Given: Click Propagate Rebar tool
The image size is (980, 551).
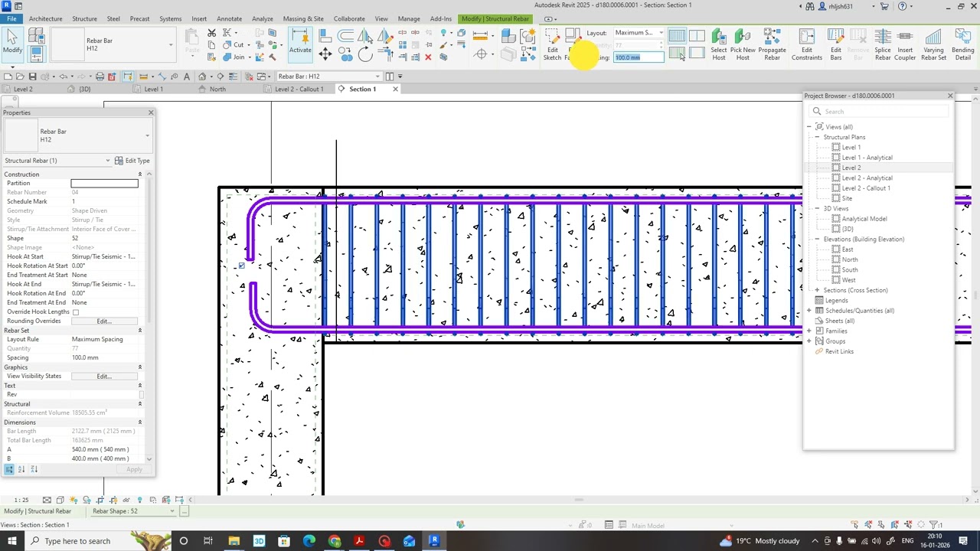Looking at the screenshot, I should pos(772,44).
